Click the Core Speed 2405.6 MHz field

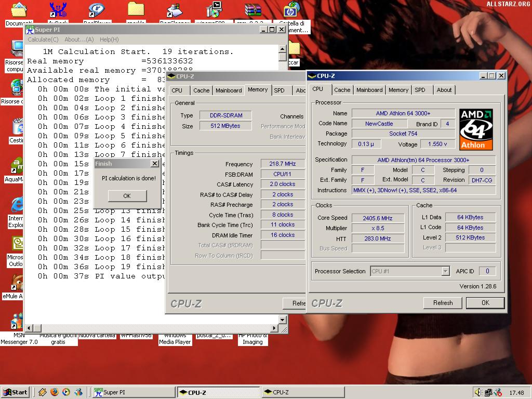pos(378,218)
